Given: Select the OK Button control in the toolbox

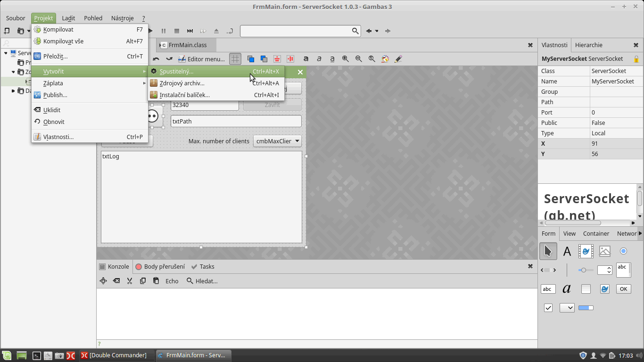Looking at the screenshot, I should pyautogui.click(x=623, y=289).
